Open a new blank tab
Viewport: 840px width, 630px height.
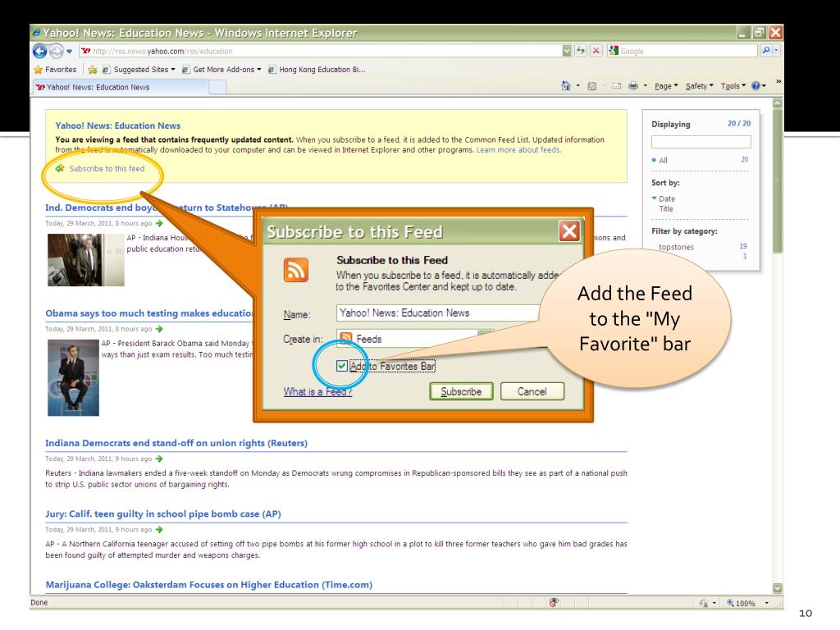[x=217, y=87]
